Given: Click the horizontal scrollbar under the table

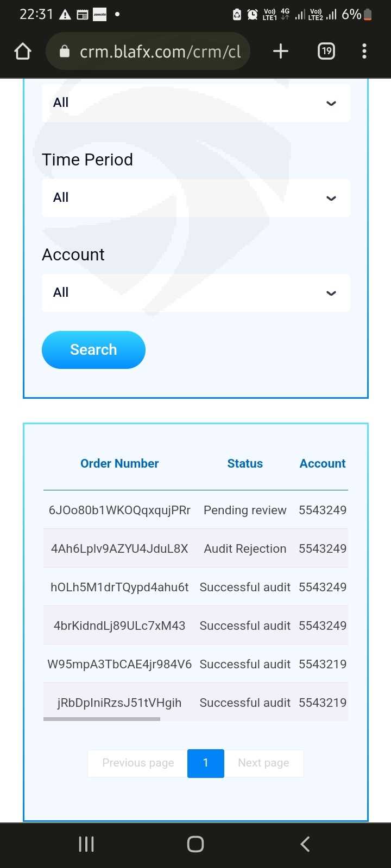Looking at the screenshot, I should [102, 719].
